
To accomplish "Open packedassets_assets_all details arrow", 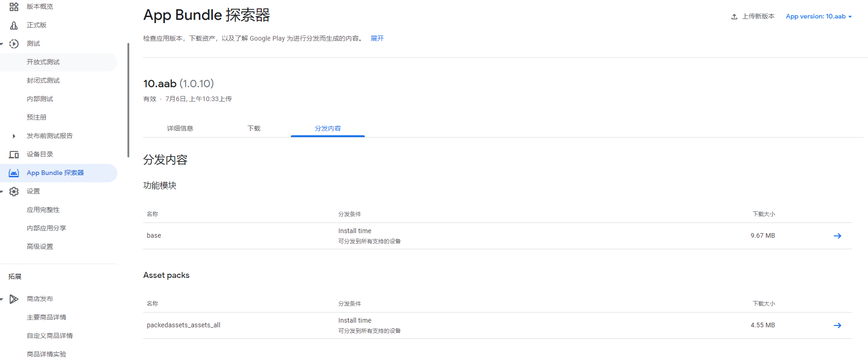I will click(837, 325).
